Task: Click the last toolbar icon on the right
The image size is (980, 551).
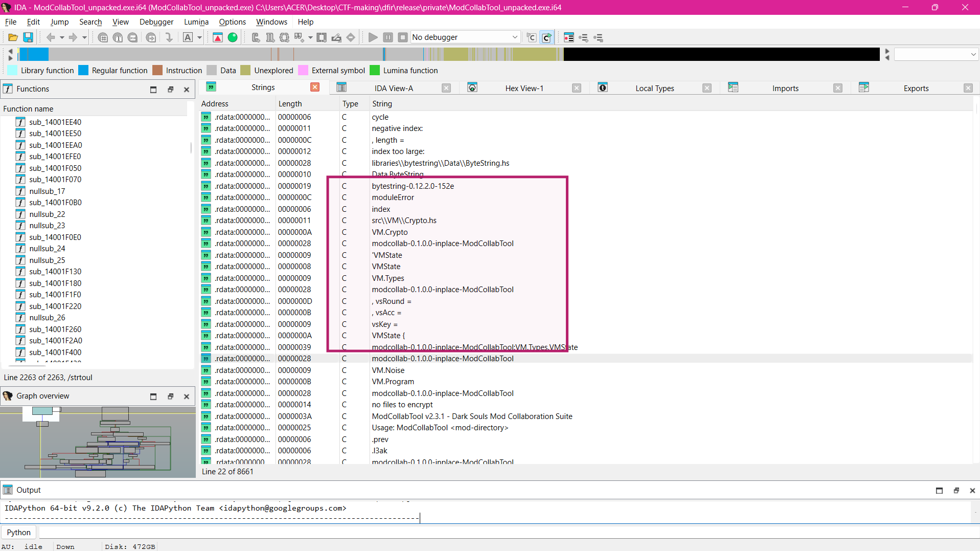Action: 599,37
